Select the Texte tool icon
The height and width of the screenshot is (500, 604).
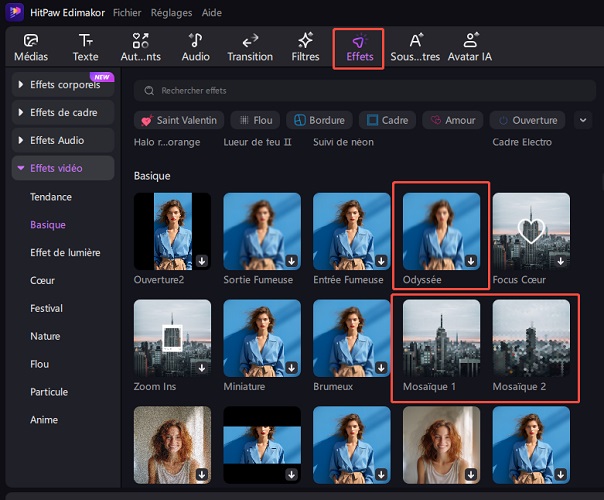pos(86,41)
